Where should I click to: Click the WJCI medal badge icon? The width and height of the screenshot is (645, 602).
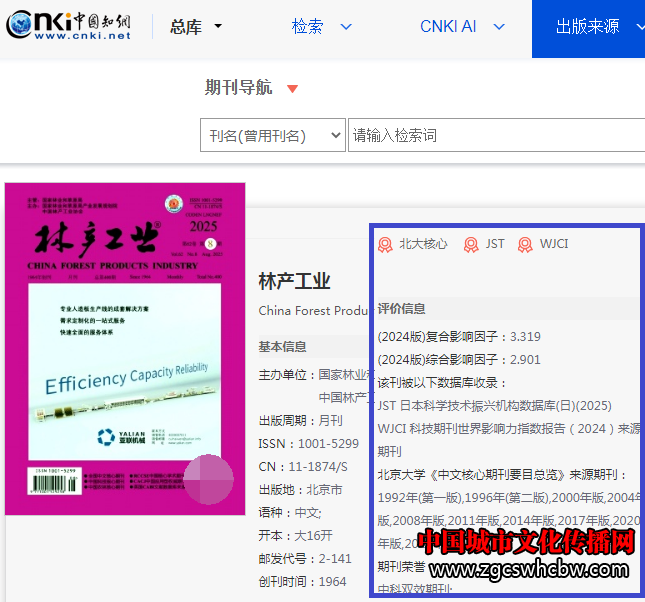(525, 244)
